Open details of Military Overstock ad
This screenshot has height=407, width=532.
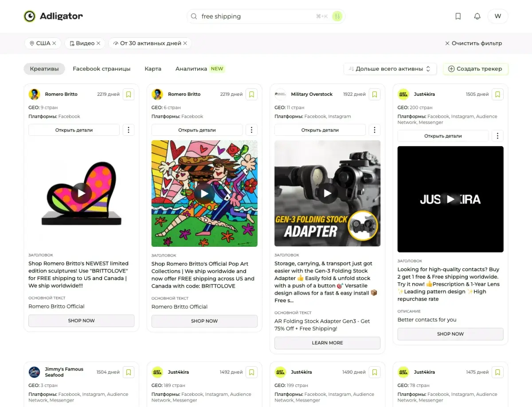click(320, 130)
